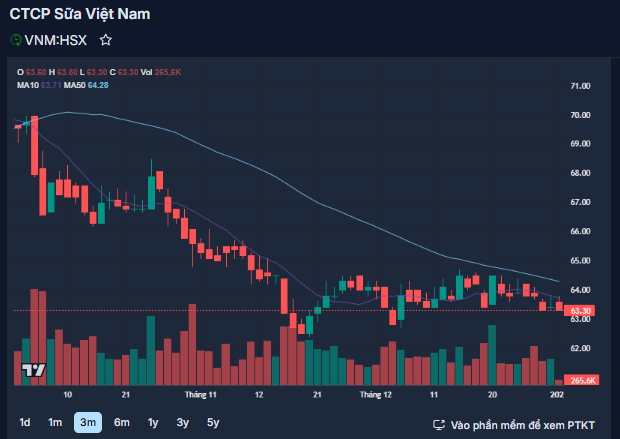The height and width of the screenshot is (439, 620).
Task: Click the title 'CTCP Sữa Việt Nam'
Action: [x=80, y=14]
